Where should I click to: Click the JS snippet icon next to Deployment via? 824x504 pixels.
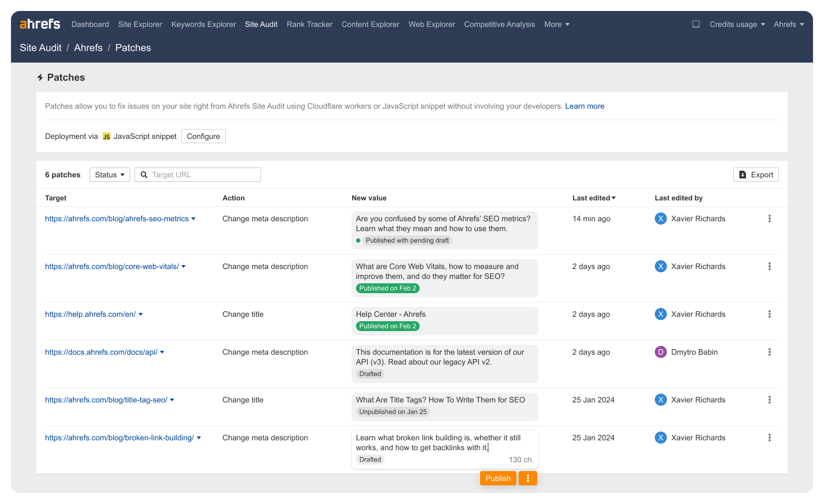pos(106,136)
